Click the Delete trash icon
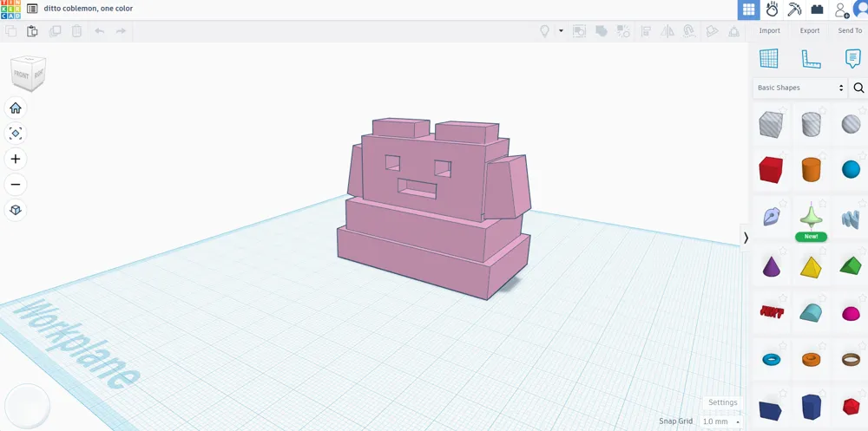The height and width of the screenshot is (431, 868). (x=77, y=31)
